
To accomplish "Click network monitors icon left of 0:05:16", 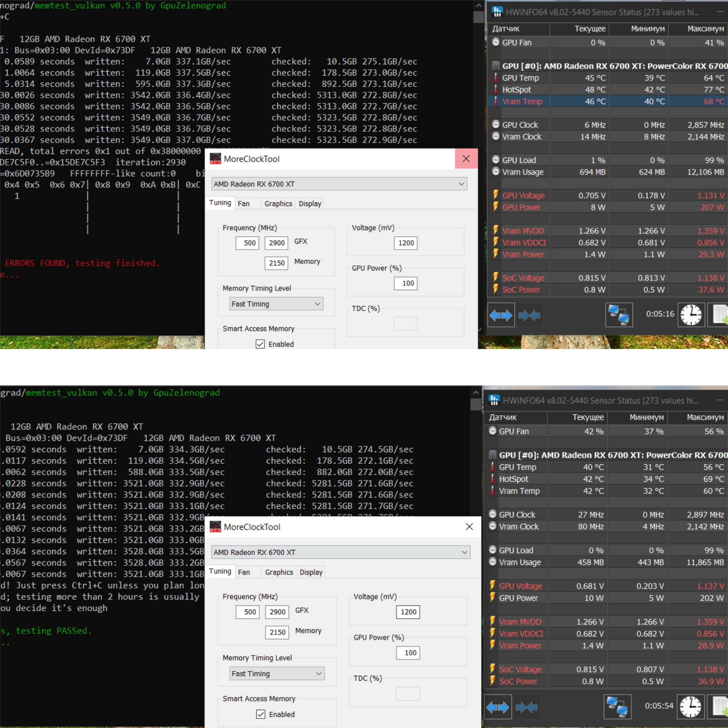I will [618, 315].
